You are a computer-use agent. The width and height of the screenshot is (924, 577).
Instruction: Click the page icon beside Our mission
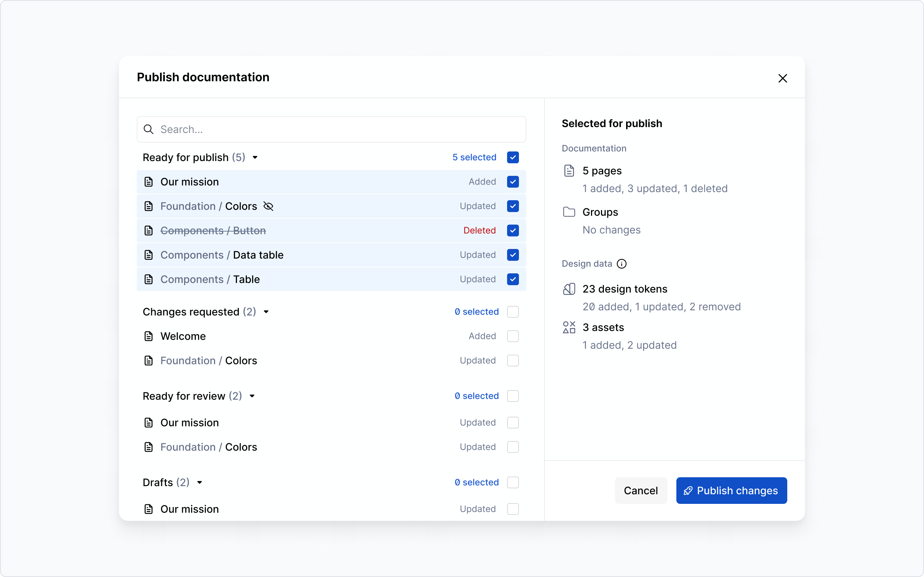149,182
